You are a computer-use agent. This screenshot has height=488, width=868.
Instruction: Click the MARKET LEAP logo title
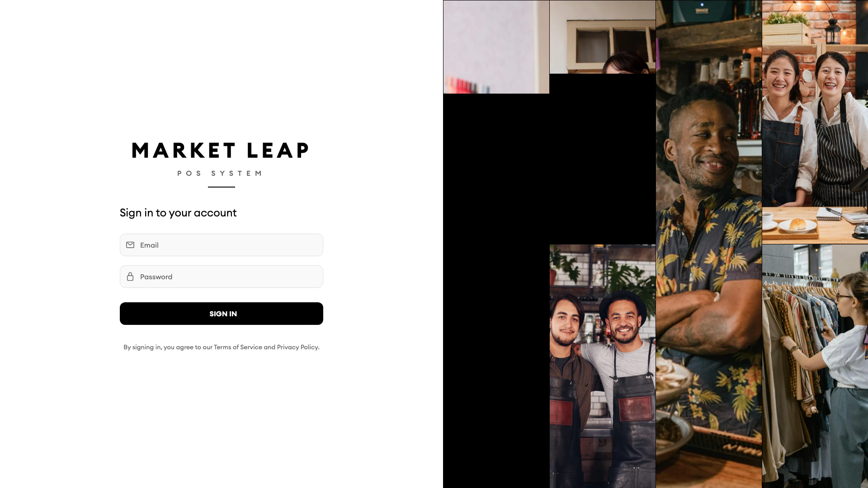click(221, 150)
